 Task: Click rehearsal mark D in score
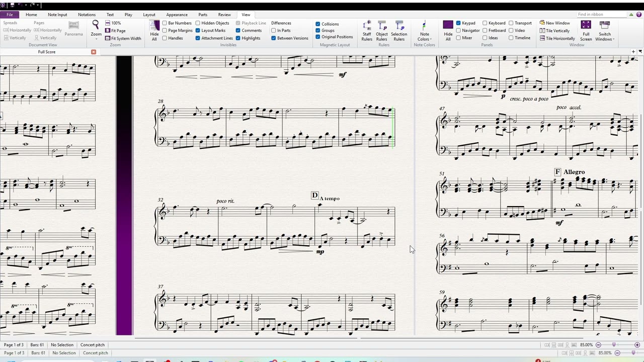point(315,195)
